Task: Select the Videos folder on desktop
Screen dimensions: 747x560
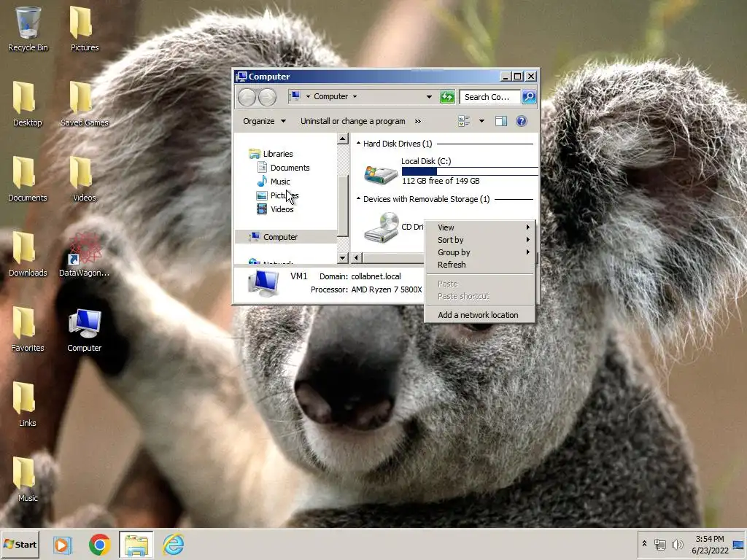Action: pyautogui.click(x=85, y=179)
